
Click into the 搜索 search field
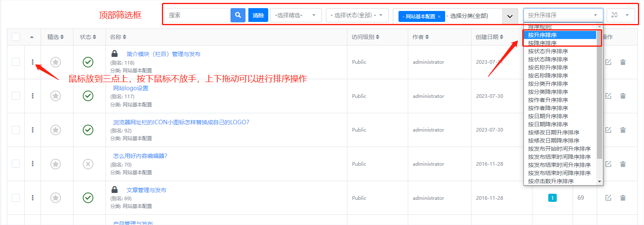coord(198,15)
